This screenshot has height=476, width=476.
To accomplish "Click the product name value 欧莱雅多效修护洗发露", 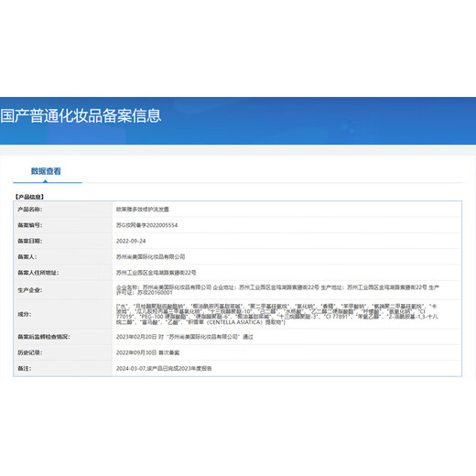I will pos(143,210).
